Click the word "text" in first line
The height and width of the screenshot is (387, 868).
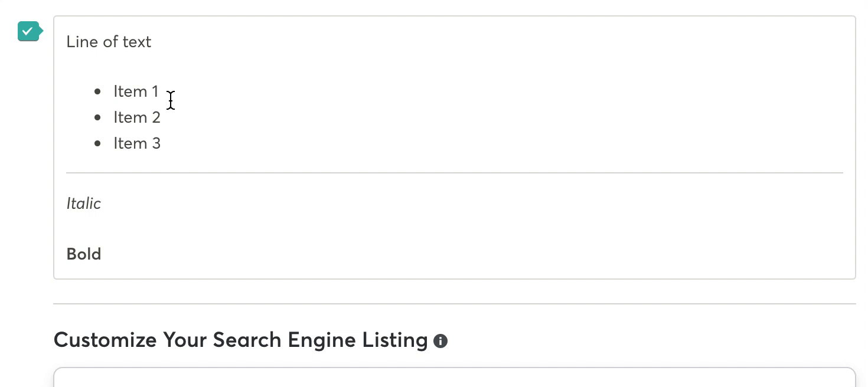pos(138,42)
